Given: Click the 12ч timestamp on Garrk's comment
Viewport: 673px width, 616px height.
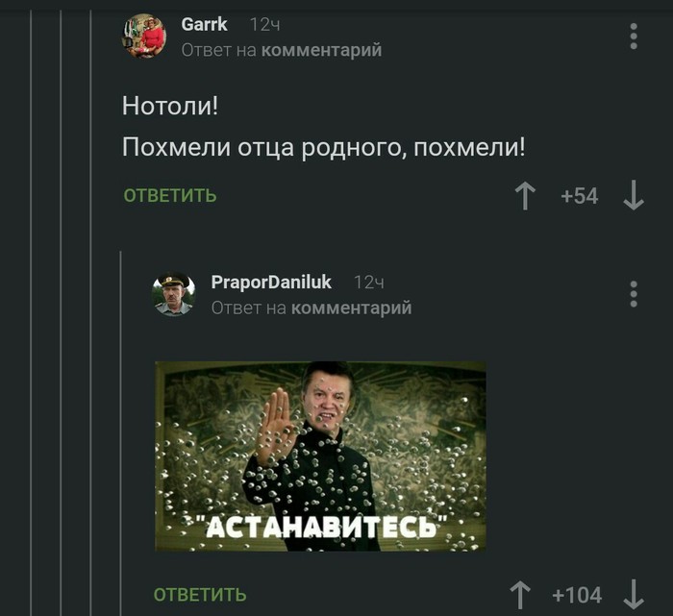Looking at the screenshot, I should tap(264, 25).
